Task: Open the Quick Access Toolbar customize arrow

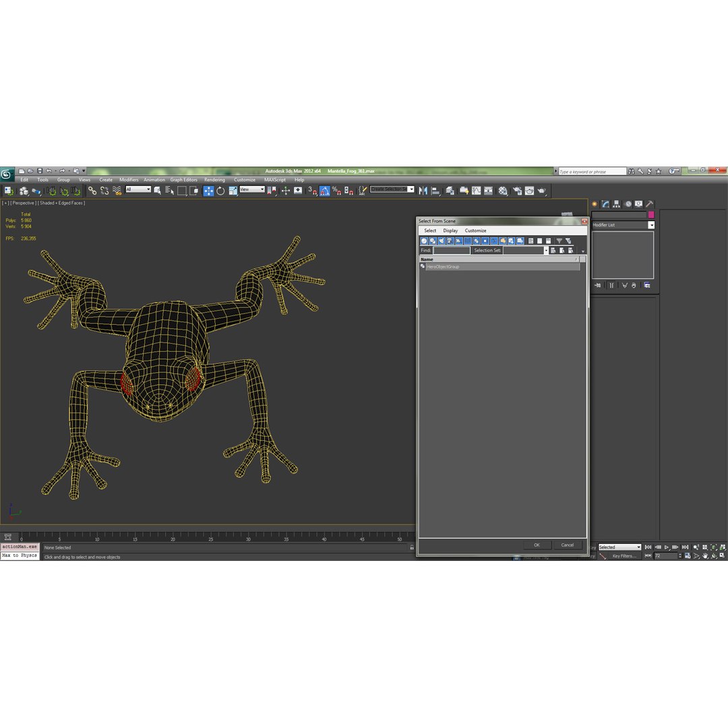Action: click(x=84, y=171)
